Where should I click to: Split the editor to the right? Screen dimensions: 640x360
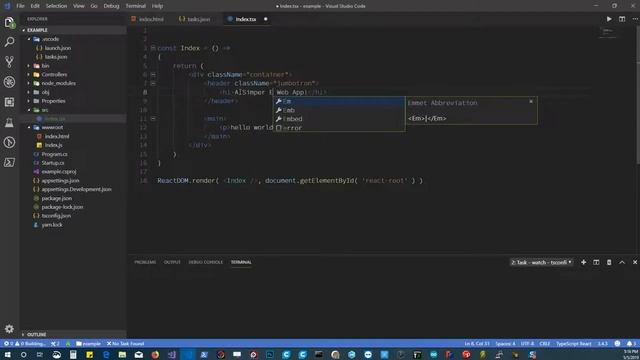pyautogui.click(x=622, y=19)
